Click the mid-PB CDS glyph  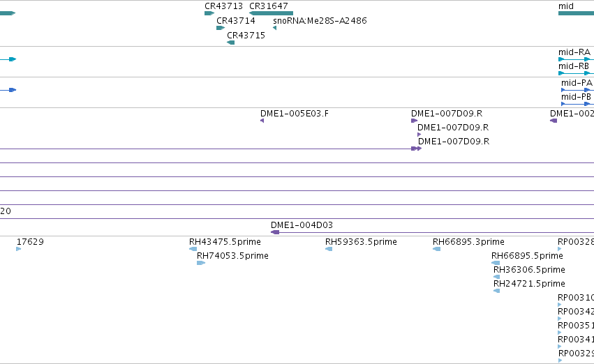click(578, 104)
